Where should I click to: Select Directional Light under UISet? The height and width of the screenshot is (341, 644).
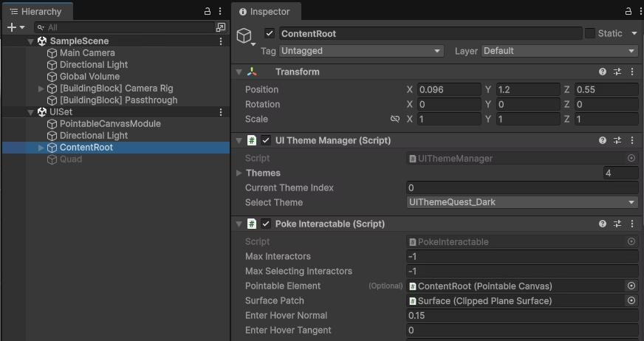[x=94, y=136]
